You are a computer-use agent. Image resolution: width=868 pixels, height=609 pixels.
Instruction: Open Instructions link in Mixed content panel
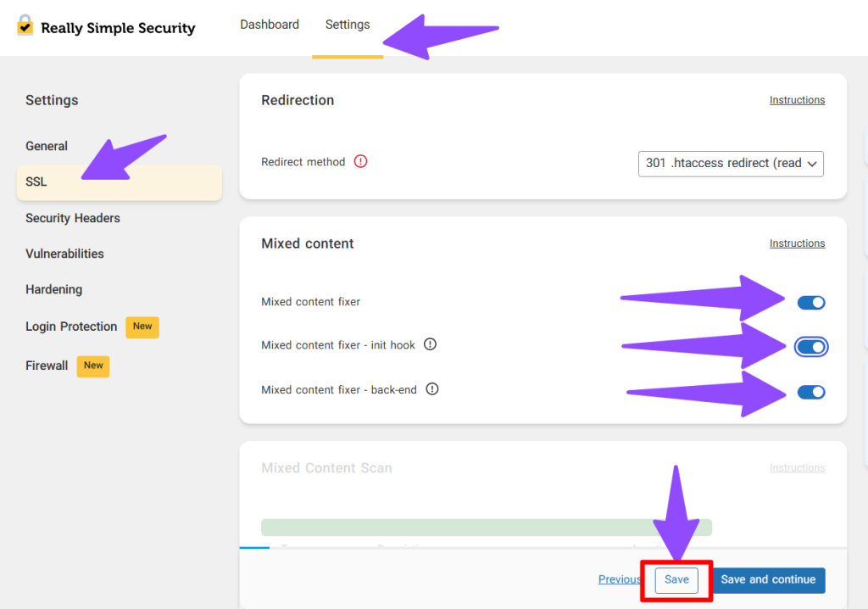tap(797, 243)
